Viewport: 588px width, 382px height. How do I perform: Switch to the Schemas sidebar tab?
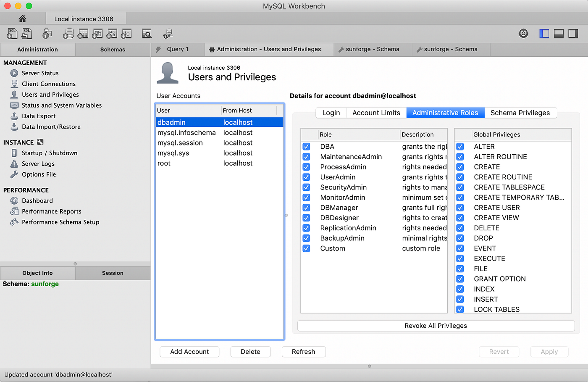[113, 50]
